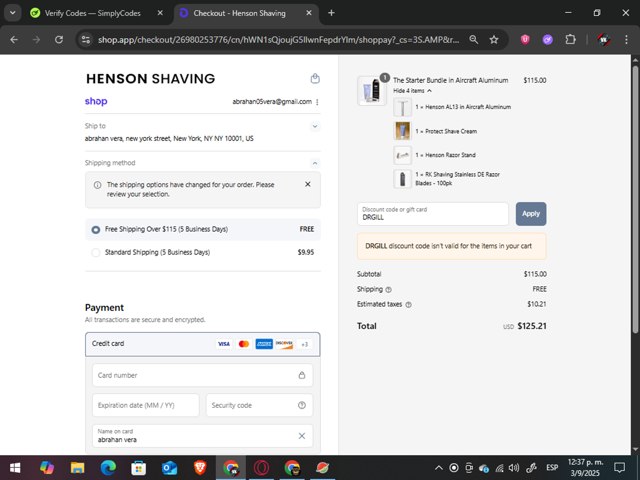Launch Brave browser from the taskbar

tap(200, 467)
